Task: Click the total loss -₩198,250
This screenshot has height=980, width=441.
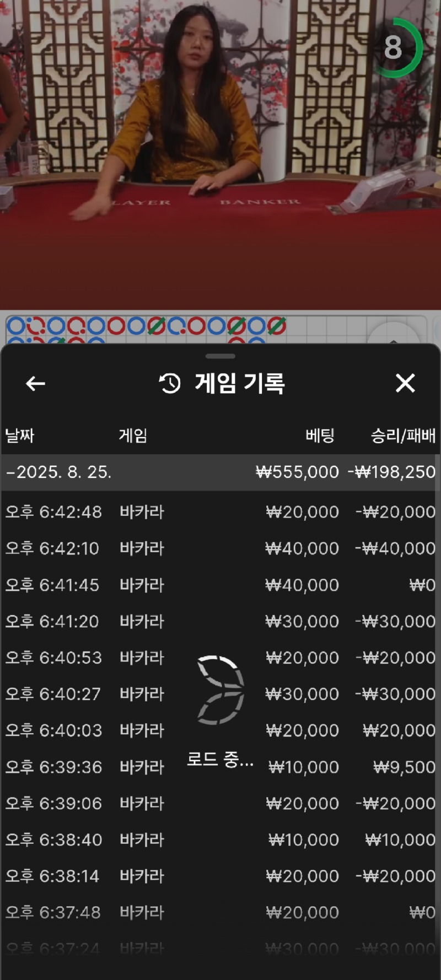Action: coord(391,472)
